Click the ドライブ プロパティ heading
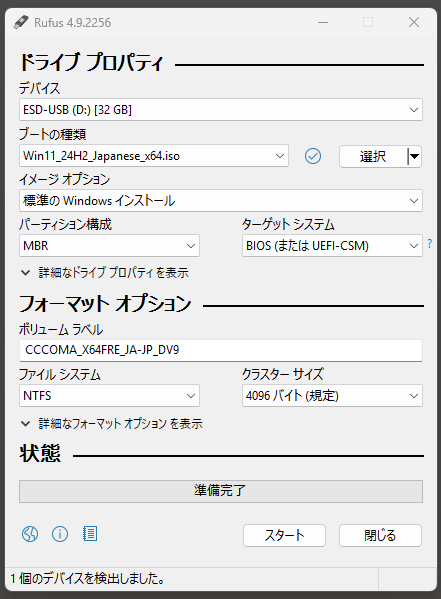Screen dimensions: 441x599 click(91, 62)
